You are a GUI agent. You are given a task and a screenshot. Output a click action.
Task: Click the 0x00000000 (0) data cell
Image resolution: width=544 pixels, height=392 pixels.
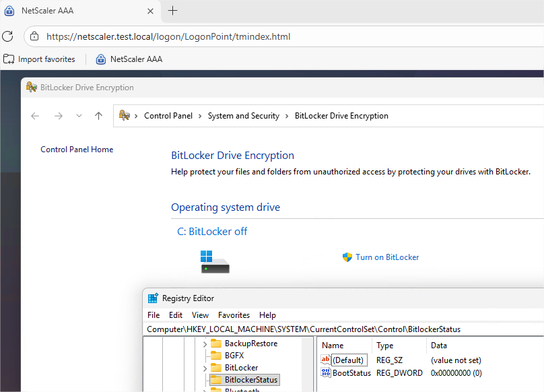[456, 373]
